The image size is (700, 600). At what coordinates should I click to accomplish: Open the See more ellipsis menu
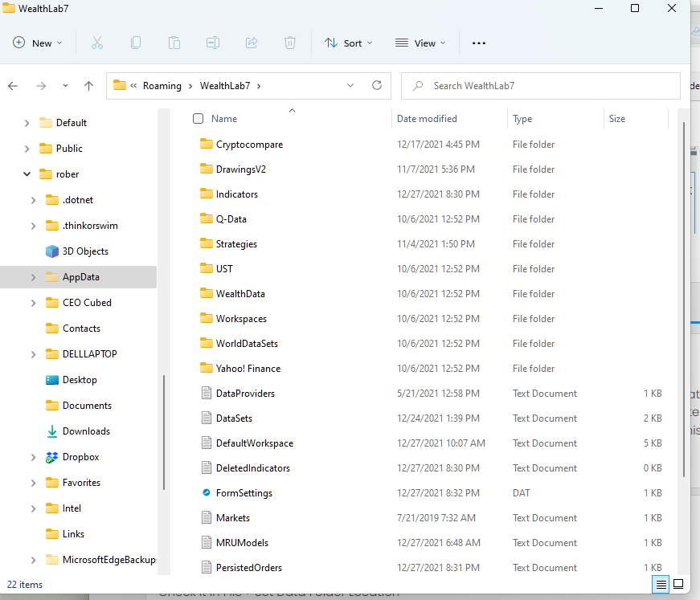[478, 43]
